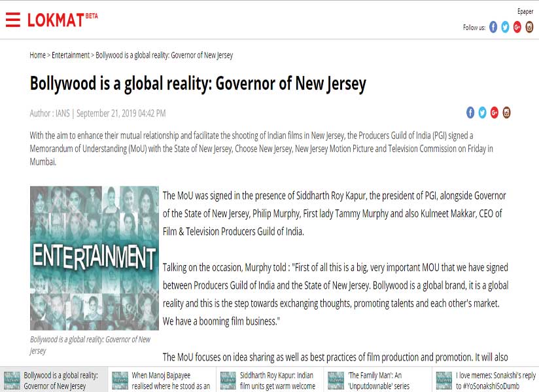The width and height of the screenshot is (539, 392).
Task: Open the Entertainment article image
Action: point(95,258)
